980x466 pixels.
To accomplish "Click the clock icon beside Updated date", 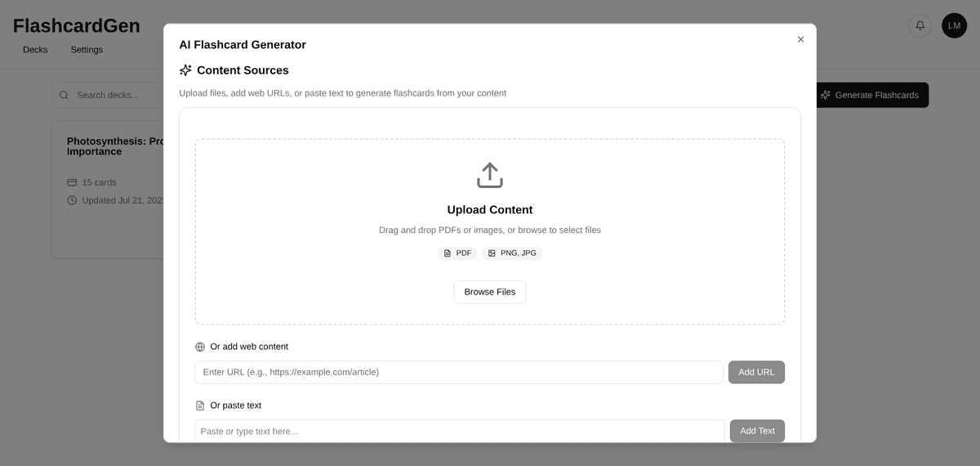I will pos(72,200).
